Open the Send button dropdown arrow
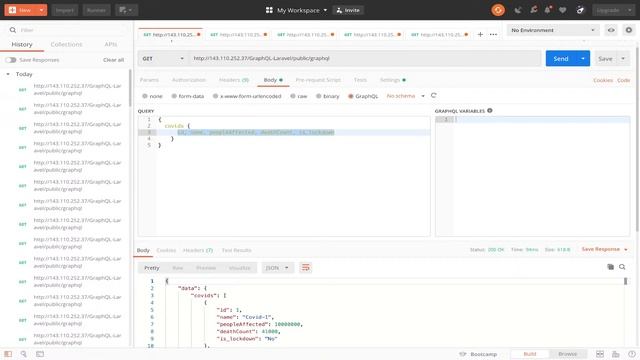Screen dimensions: 640x360 583,58
